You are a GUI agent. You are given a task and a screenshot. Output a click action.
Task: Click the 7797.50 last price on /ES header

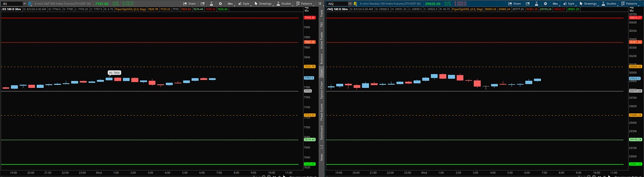[102, 4]
